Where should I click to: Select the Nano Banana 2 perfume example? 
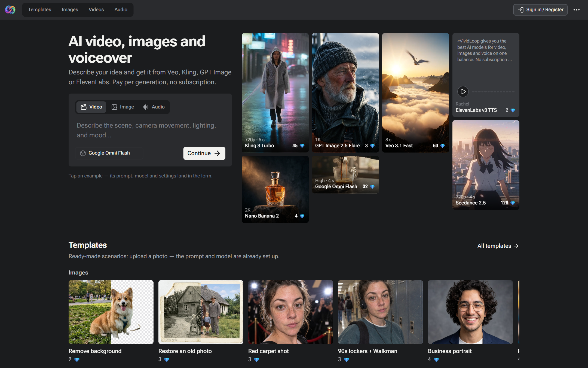tap(275, 189)
